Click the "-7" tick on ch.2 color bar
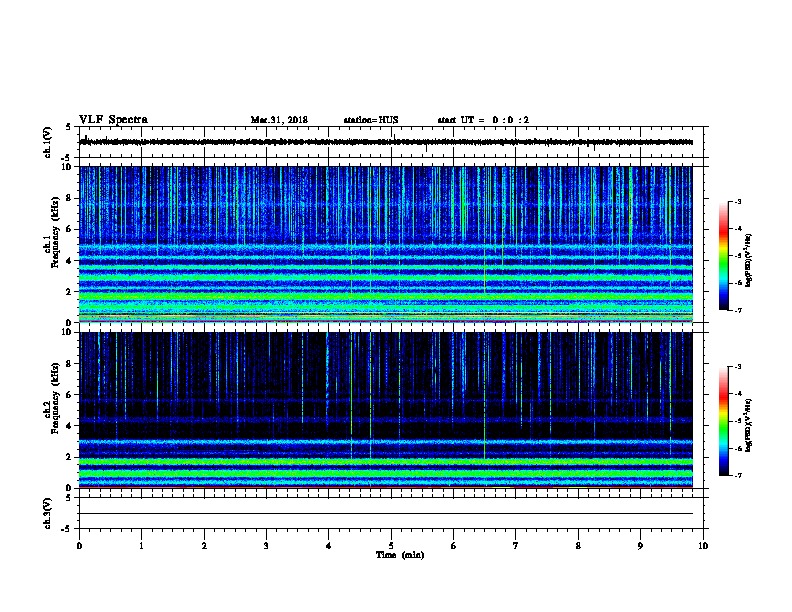 click(737, 475)
